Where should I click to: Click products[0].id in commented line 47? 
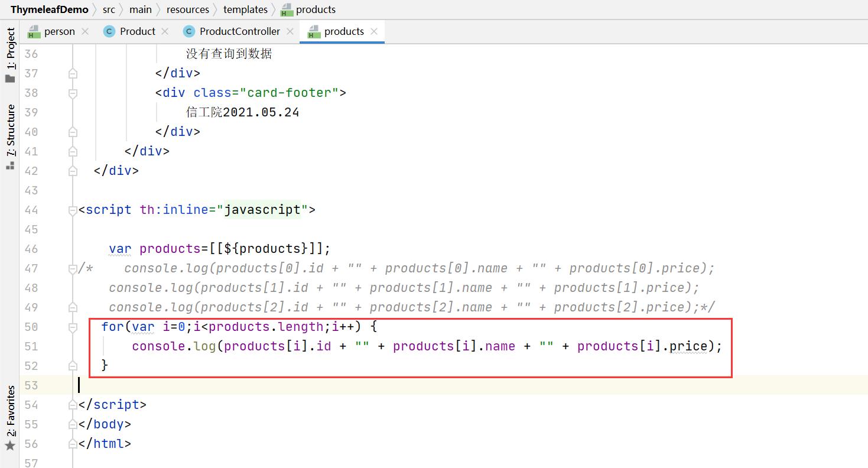point(270,268)
